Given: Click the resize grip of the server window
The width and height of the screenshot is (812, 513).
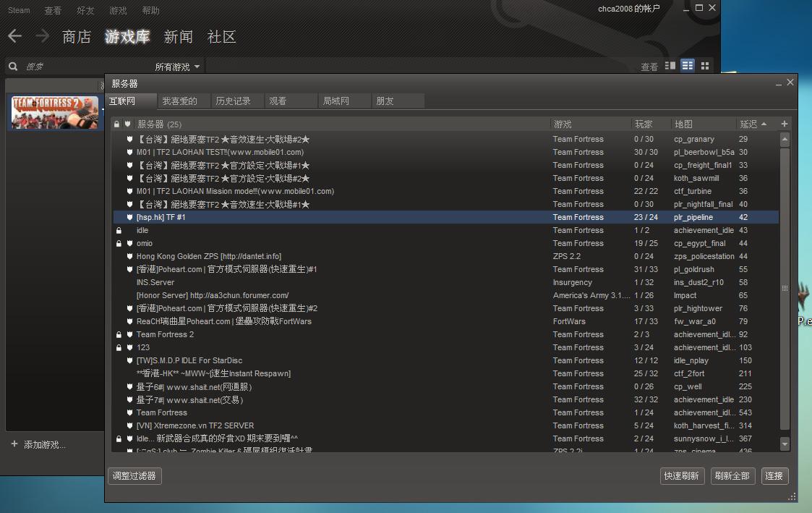Looking at the screenshot, I should point(792,496).
